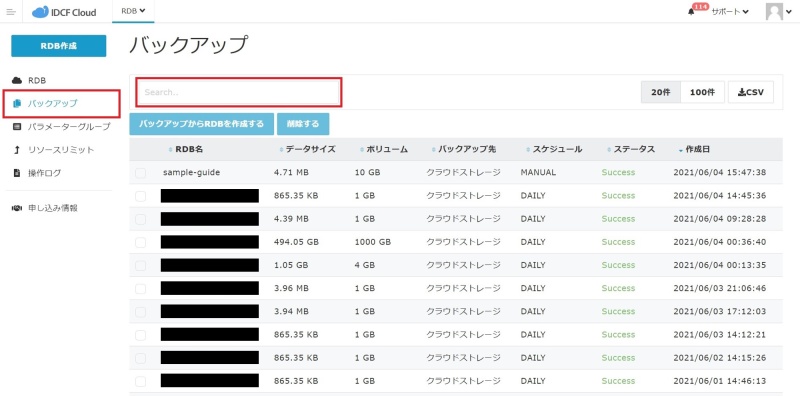Sort by スケジュール column sort icon

coord(528,150)
